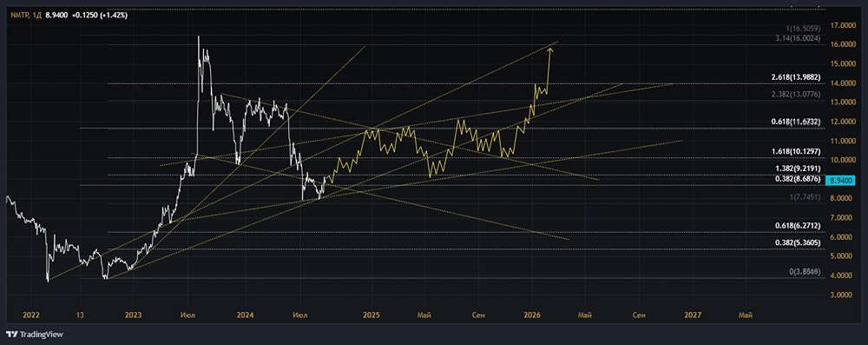Click the yellow forecast arrow tip near 16.0000
This screenshot has width=868, height=345.
549,50
